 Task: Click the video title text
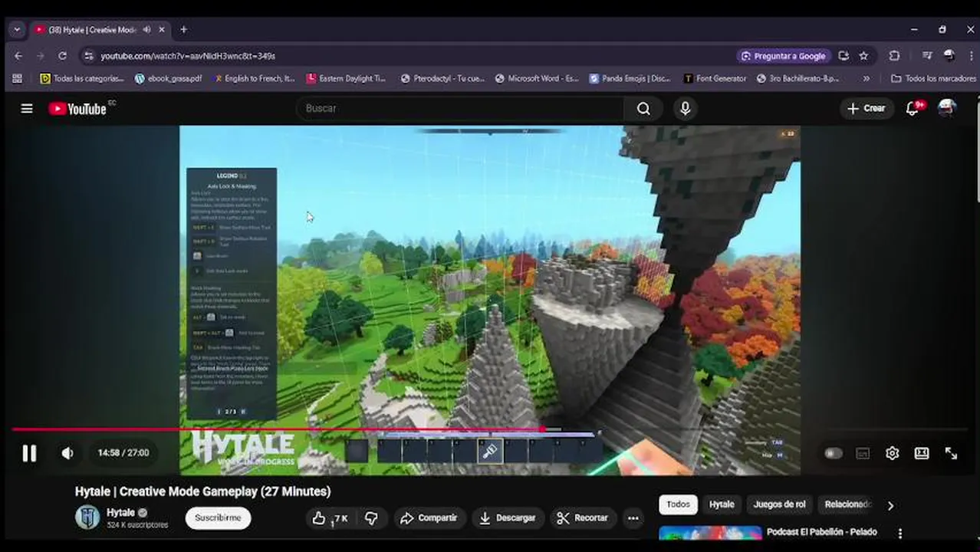(x=202, y=491)
